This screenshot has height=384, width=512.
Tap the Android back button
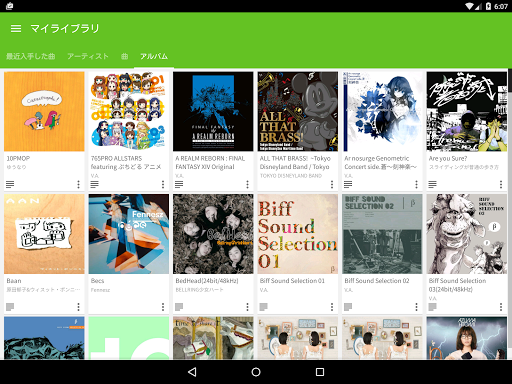tap(192, 372)
